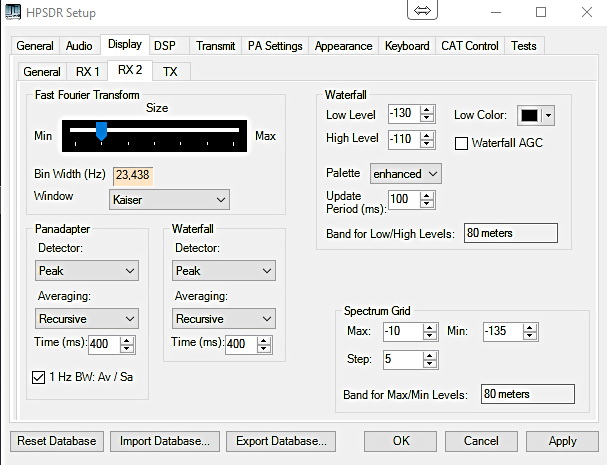Image resolution: width=607 pixels, height=465 pixels.
Task: Increase the Panadapter averaging Time value
Action: point(127,341)
